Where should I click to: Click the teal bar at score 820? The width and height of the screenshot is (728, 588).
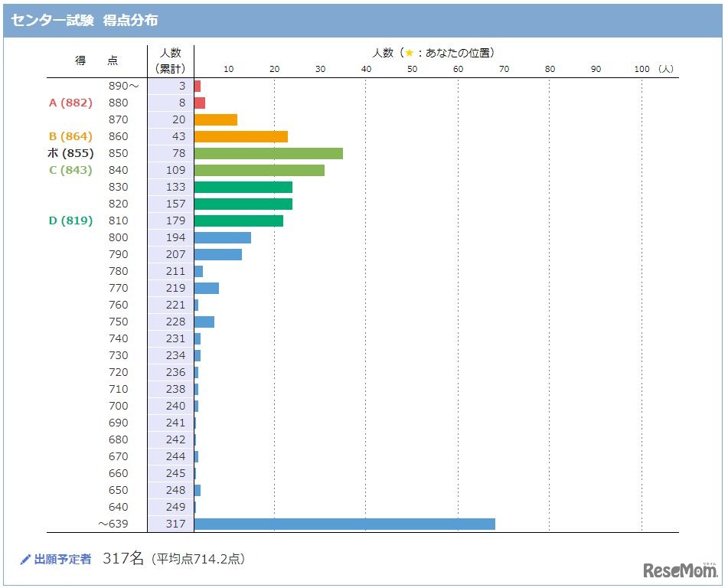[243, 204]
